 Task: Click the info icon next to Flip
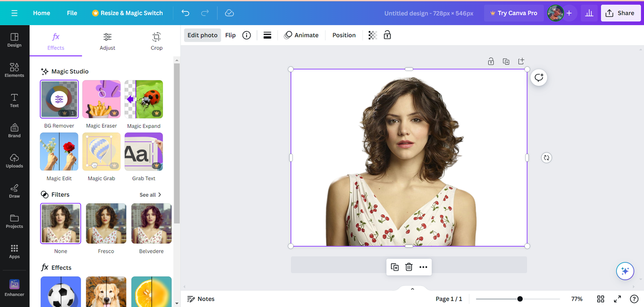pyautogui.click(x=247, y=35)
